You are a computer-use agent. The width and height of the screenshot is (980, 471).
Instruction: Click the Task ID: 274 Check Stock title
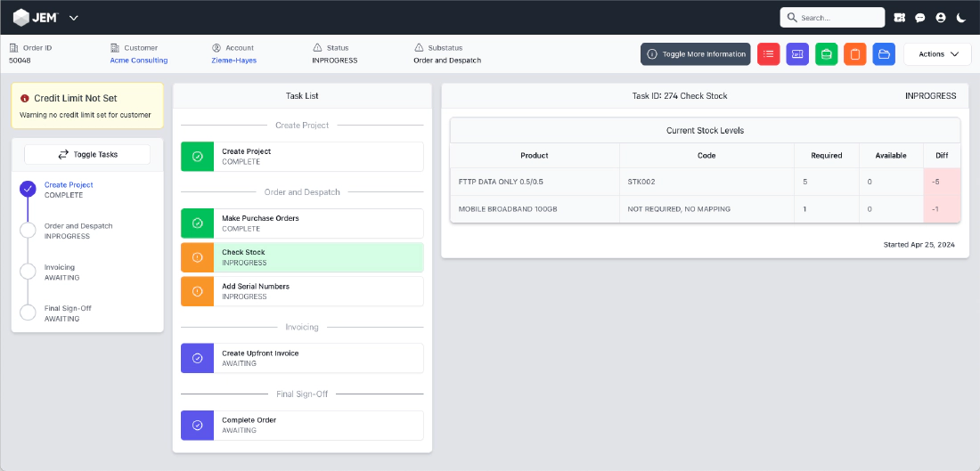(x=680, y=96)
